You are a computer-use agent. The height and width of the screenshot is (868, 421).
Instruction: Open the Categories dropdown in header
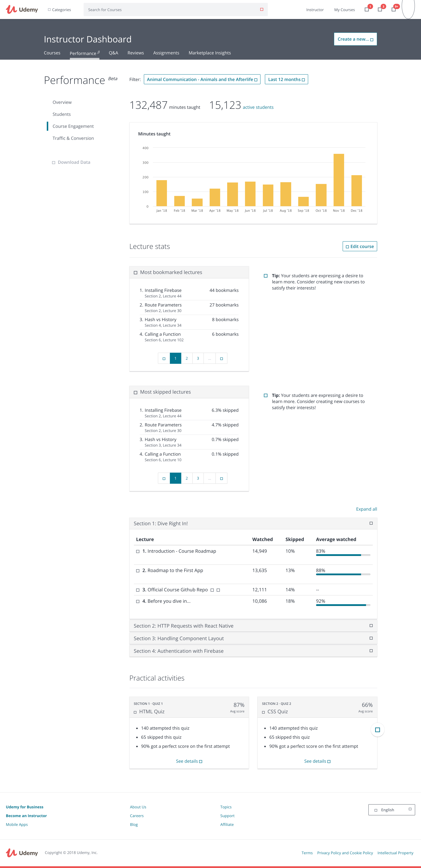coord(59,10)
